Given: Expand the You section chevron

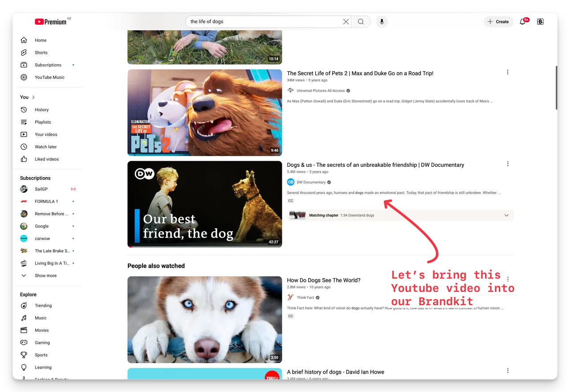Looking at the screenshot, I should pyautogui.click(x=33, y=97).
